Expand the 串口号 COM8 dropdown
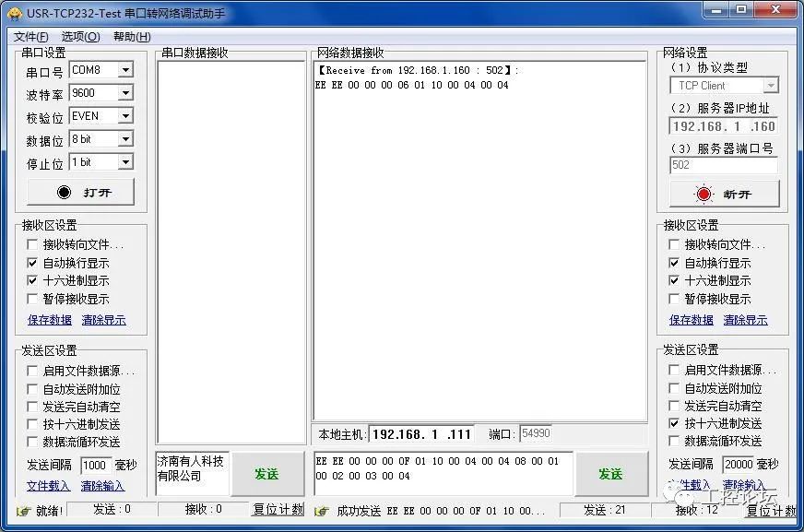 coord(125,70)
